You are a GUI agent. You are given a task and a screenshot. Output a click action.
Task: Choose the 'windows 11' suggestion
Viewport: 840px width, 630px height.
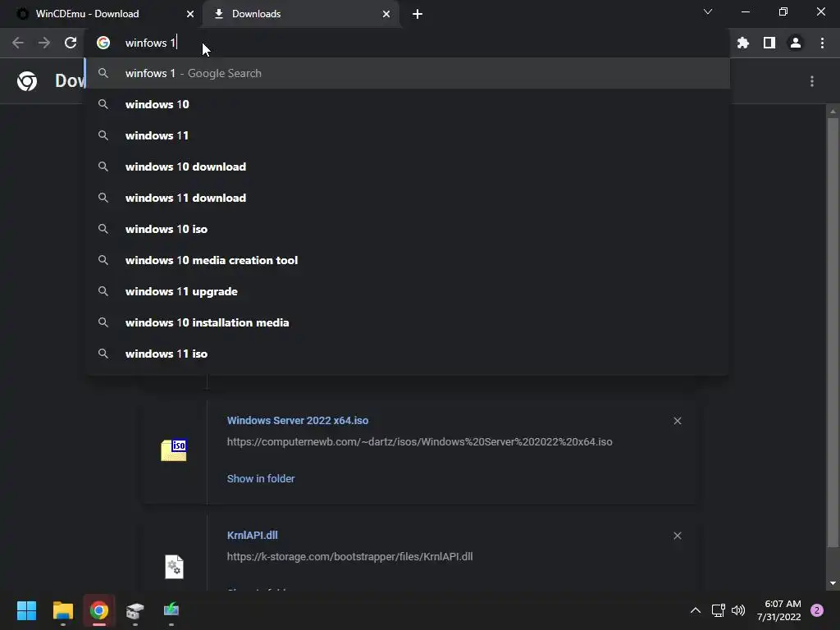click(407, 135)
